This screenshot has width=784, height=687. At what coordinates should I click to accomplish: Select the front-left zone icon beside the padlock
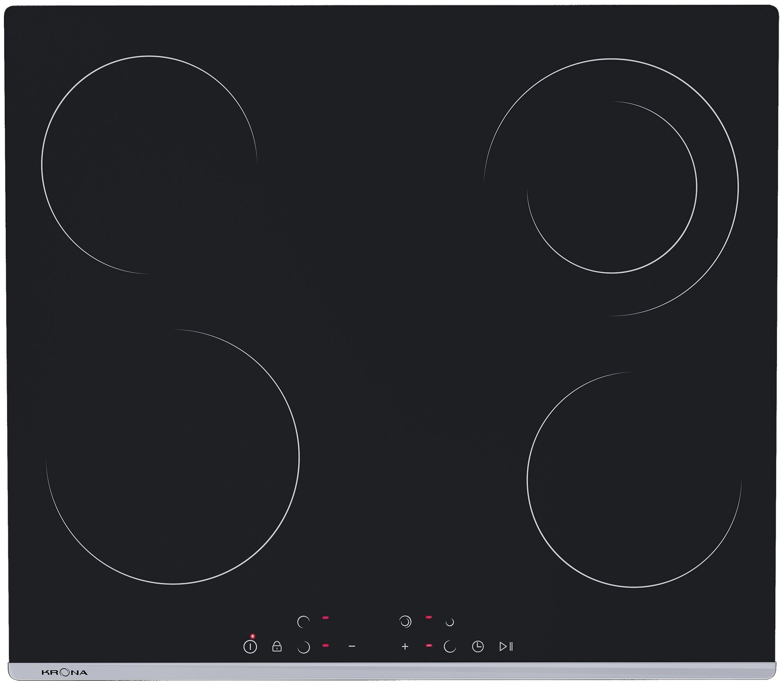[x=303, y=647]
